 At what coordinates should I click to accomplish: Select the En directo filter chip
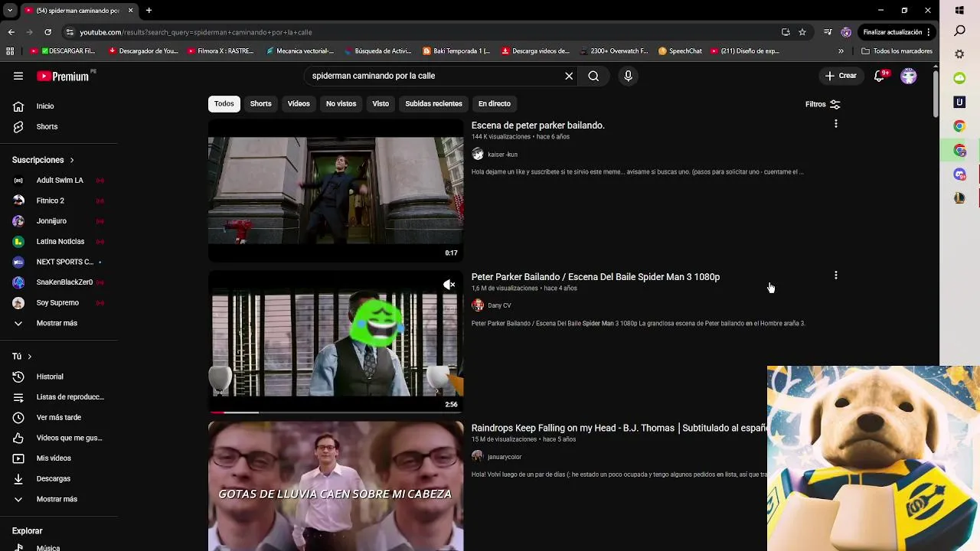pos(495,103)
